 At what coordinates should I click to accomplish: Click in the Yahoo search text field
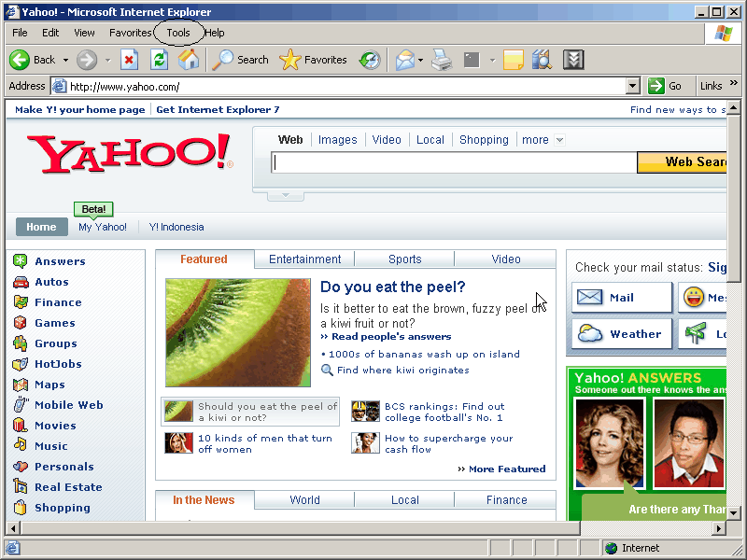point(454,162)
